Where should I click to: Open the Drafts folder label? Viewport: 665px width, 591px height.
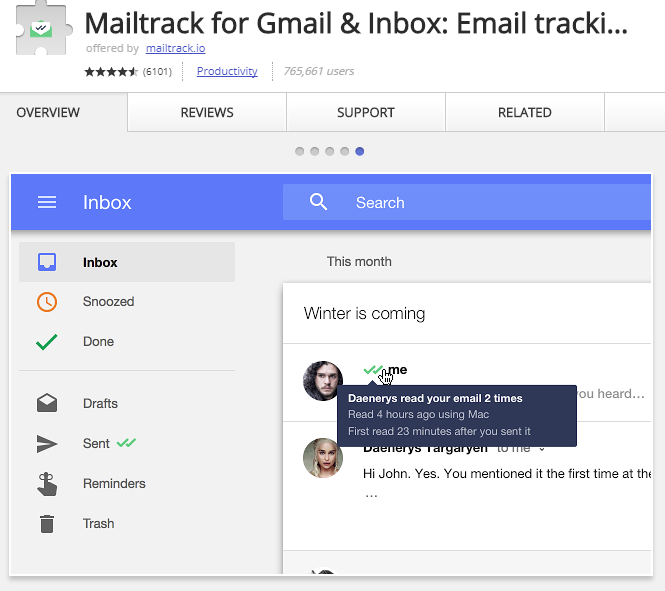coord(100,403)
